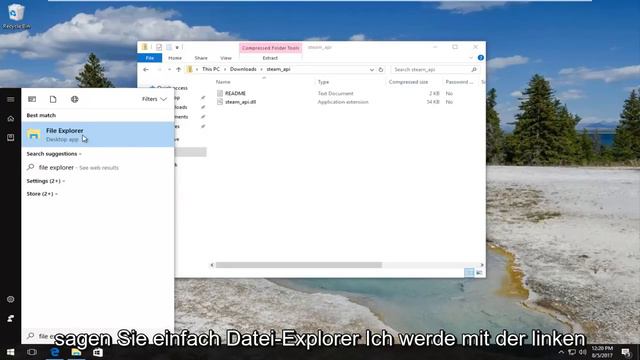Open Action Center notifications icon
Viewport: 640px width, 360px height.
626,352
